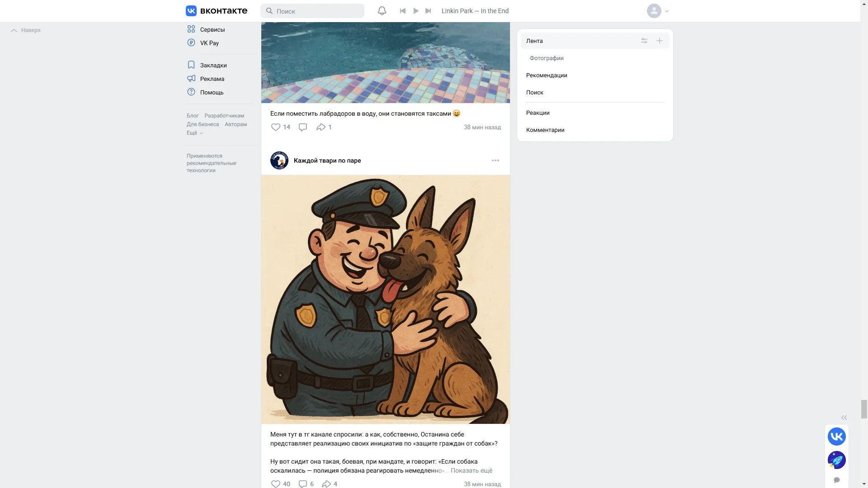Expand the Ещё footer menu
The image size is (868, 488).
195,133
